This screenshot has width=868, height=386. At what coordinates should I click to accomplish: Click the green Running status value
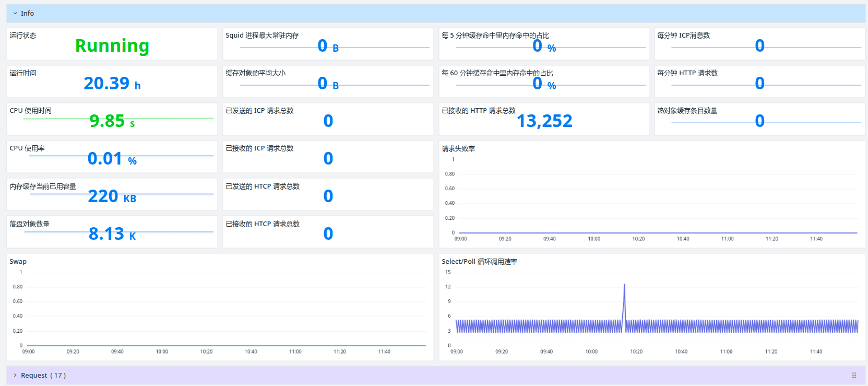pyautogui.click(x=112, y=46)
